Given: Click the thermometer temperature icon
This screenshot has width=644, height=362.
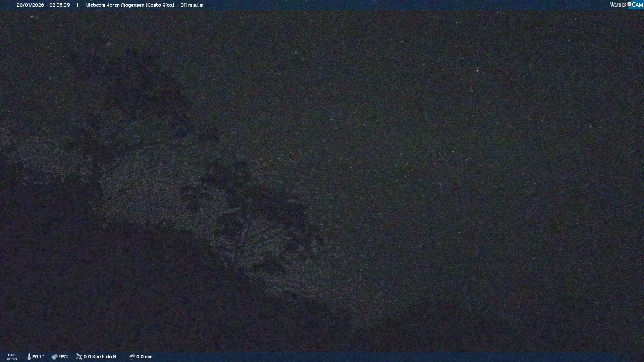Looking at the screenshot, I should coord(29,357).
